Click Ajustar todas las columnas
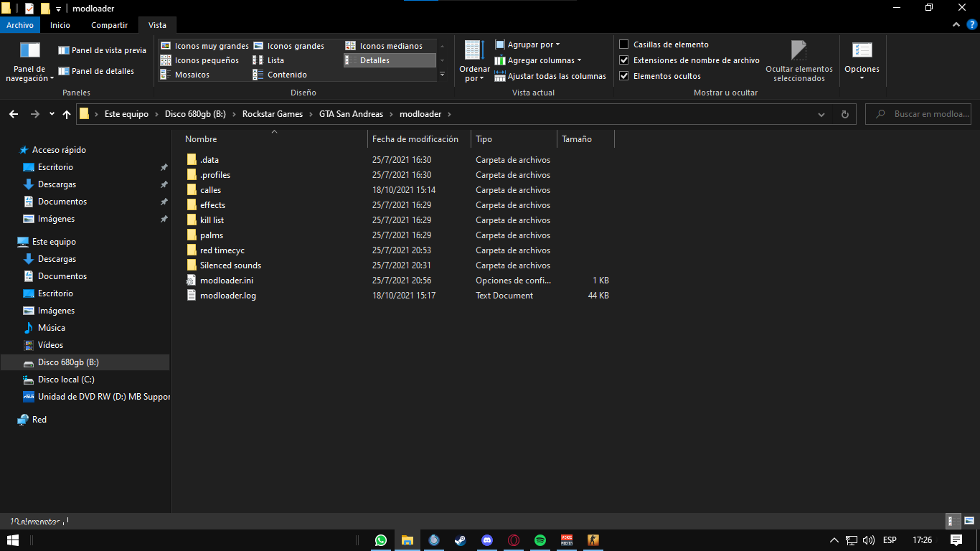This screenshot has height=551, width=980. pos(550,76)
